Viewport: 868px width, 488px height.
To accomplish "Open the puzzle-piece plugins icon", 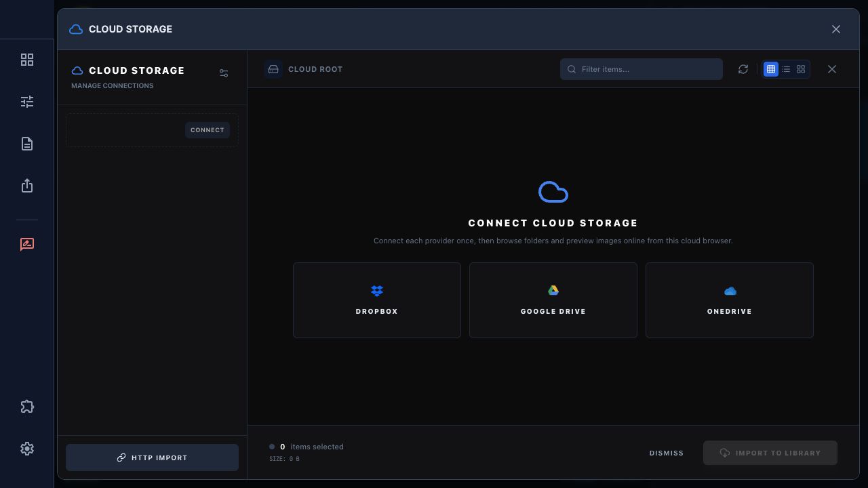I will (27, 407).
